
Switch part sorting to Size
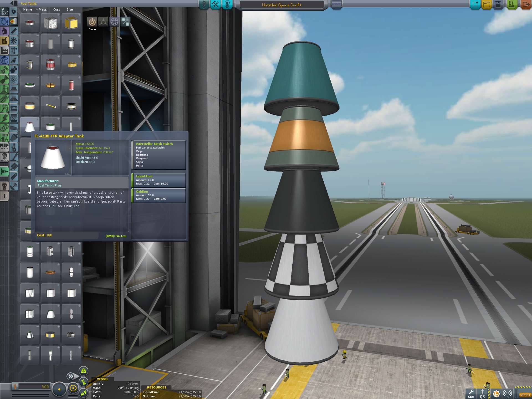(x=69, y=9)
